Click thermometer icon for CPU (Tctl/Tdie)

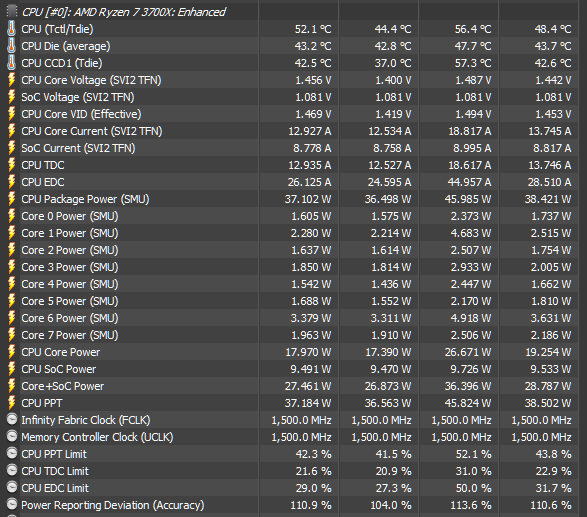[12, 29]
